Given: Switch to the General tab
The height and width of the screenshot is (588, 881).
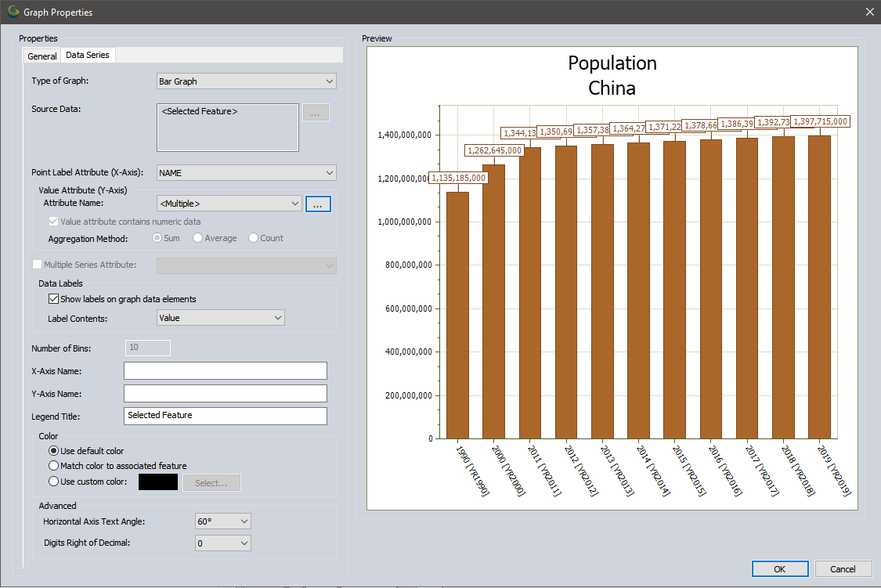Looking at the screenshot, I should coord(42,56).
